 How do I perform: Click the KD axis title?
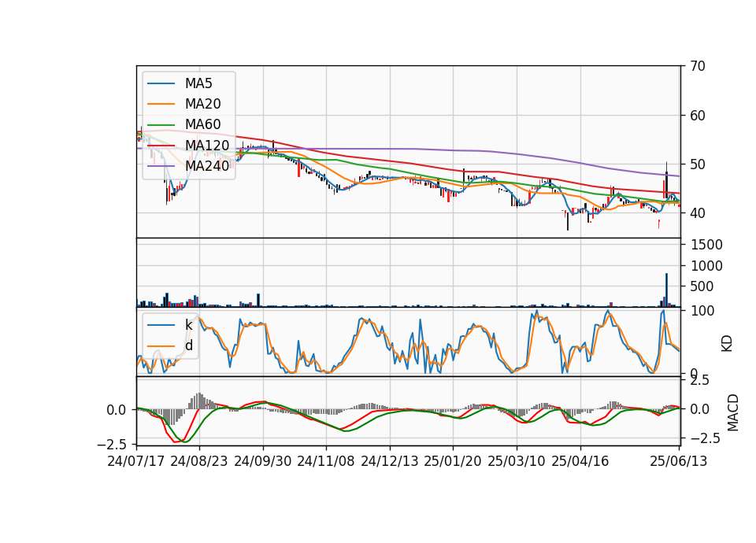727,344
